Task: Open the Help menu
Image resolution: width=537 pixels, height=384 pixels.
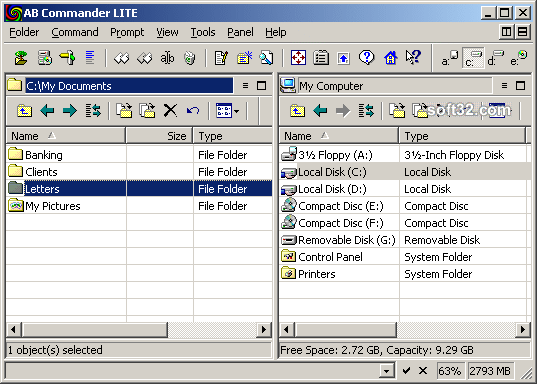Action: click(276, 33)
